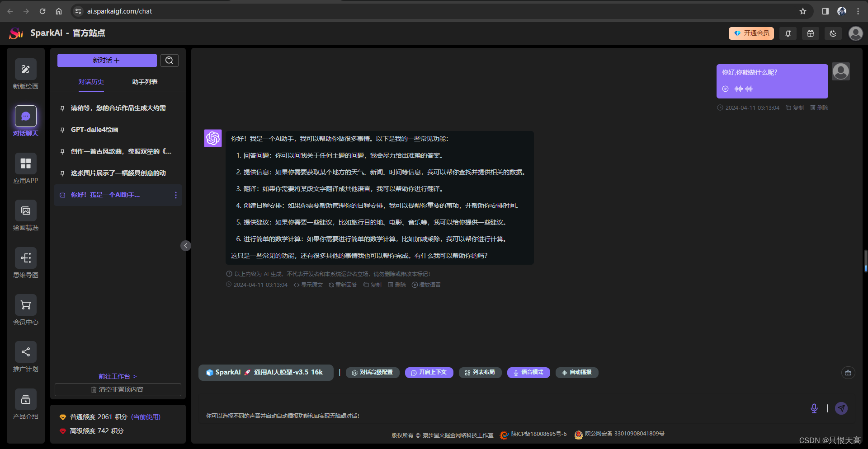Collapse the conversation sidebar arrow

(x=186, y=246)
